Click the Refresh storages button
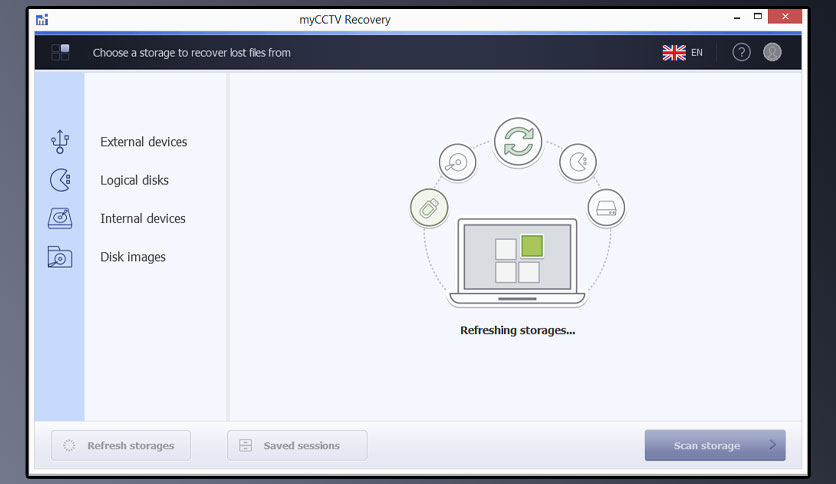The width and height of the screenshot is (836, 484). coord(121,446)
